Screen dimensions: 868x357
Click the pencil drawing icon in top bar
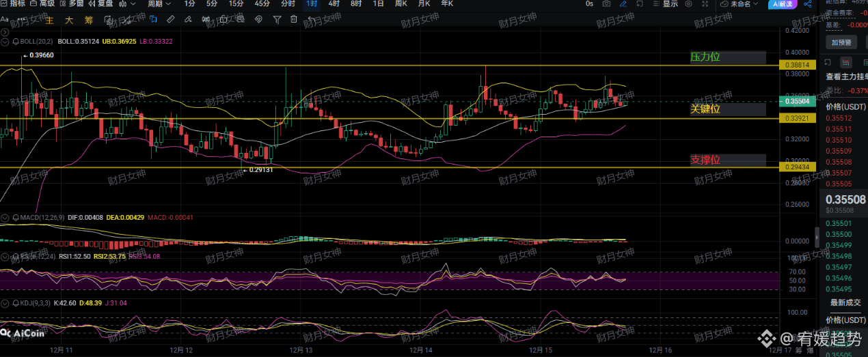pos(624,4)
